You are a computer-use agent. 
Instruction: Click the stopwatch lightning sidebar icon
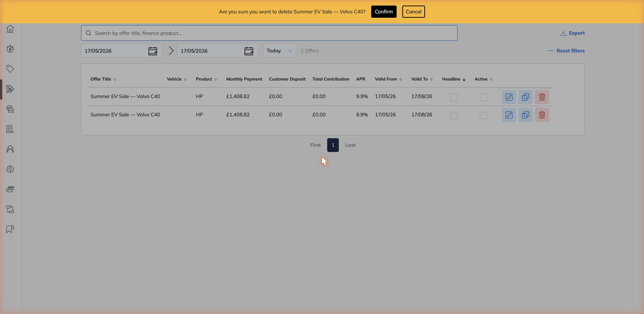(x=10, y=49)
